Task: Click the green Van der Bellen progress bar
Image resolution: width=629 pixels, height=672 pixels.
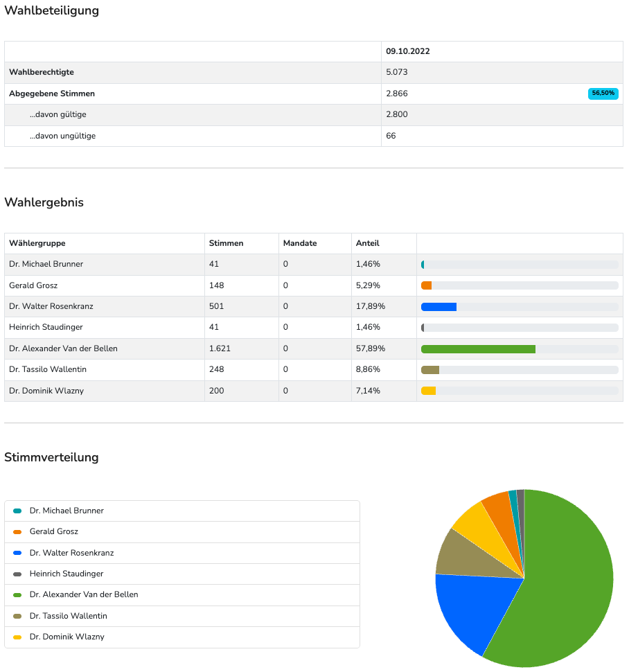Action: [478, 348]
